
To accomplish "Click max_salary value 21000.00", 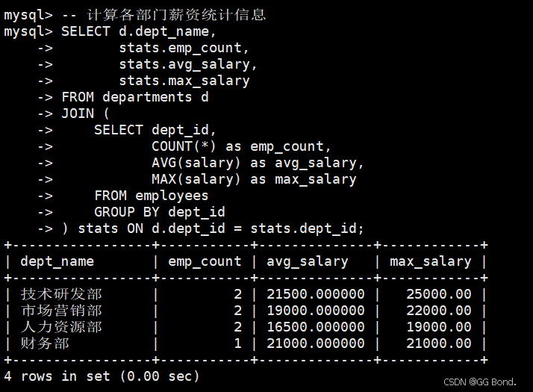I will coord(438,343).
